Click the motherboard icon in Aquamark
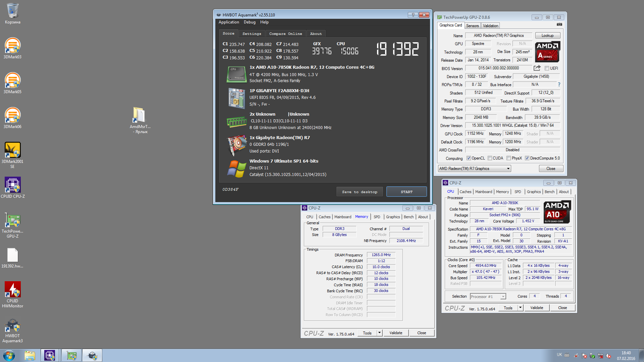 [x=236, y=98]
